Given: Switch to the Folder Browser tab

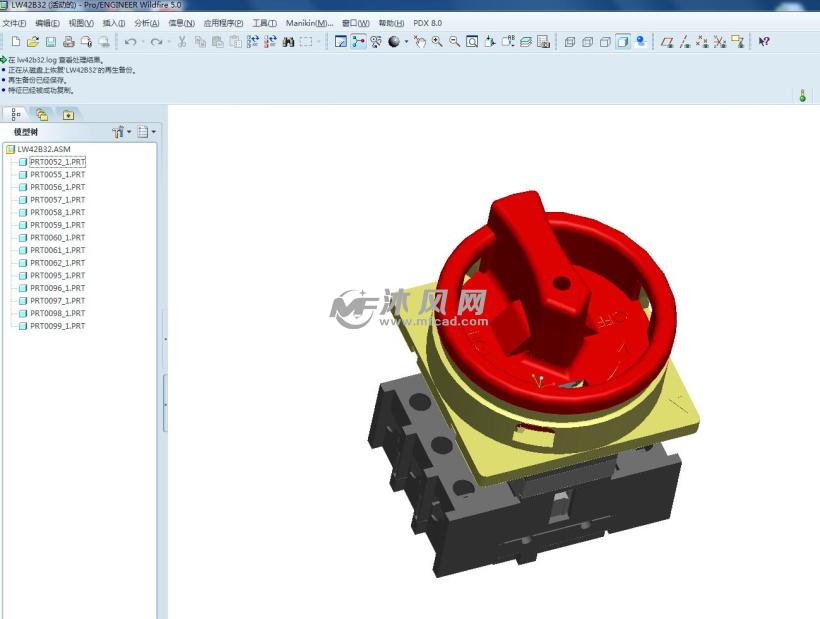Looking at the screenshot, I should [42, 114].
